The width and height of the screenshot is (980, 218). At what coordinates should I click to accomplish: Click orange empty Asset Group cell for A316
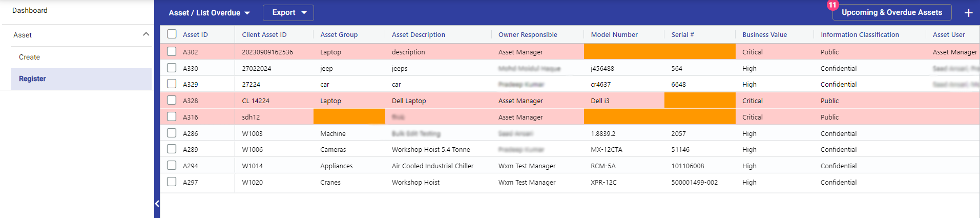click(349, 116)
